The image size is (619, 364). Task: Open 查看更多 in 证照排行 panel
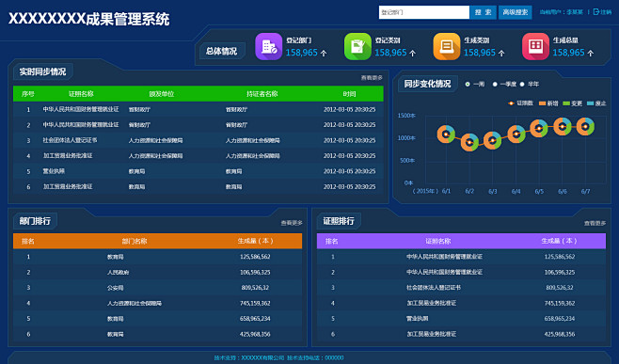point(595,223)
